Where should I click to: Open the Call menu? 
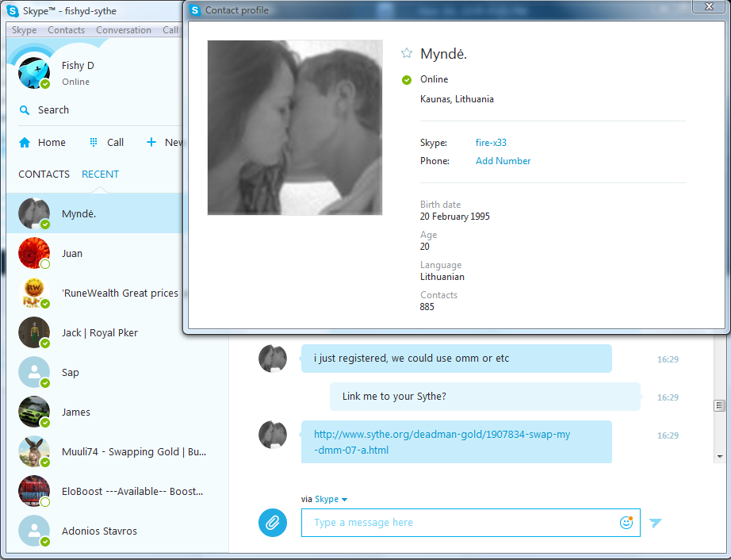tap(170, 30)
